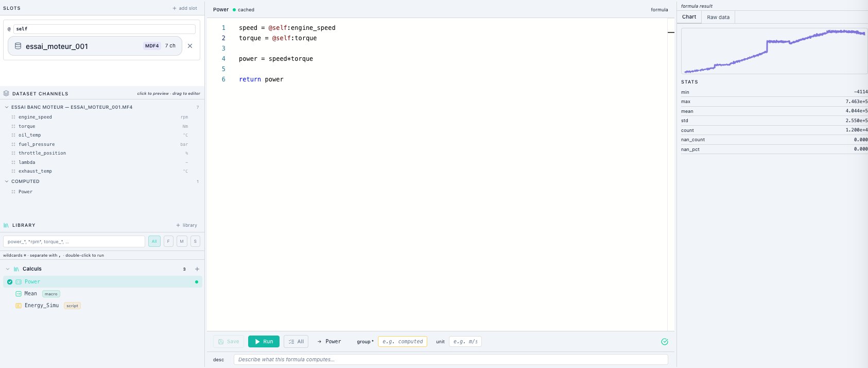Preview the oil_temp channel

click(x=30, y=135)
